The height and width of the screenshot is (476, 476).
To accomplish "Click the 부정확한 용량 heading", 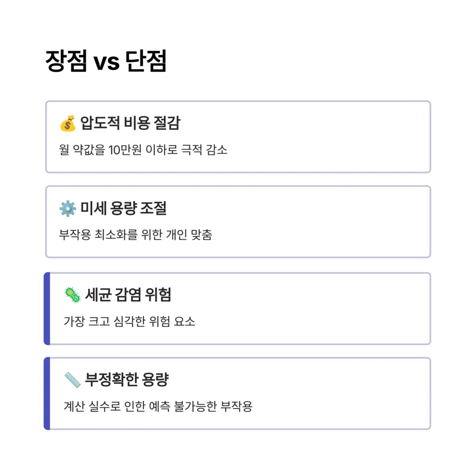I will [x=126, y=380].
